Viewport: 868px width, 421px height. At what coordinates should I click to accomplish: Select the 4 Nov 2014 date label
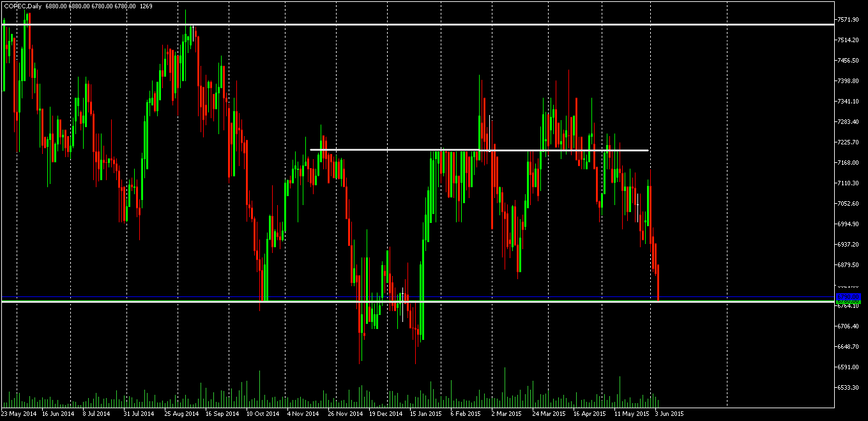point(303,414)
